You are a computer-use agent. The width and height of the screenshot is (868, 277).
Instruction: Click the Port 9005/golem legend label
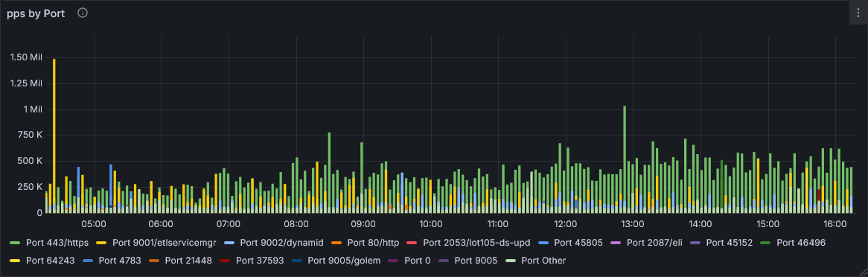tap(345, 261)
